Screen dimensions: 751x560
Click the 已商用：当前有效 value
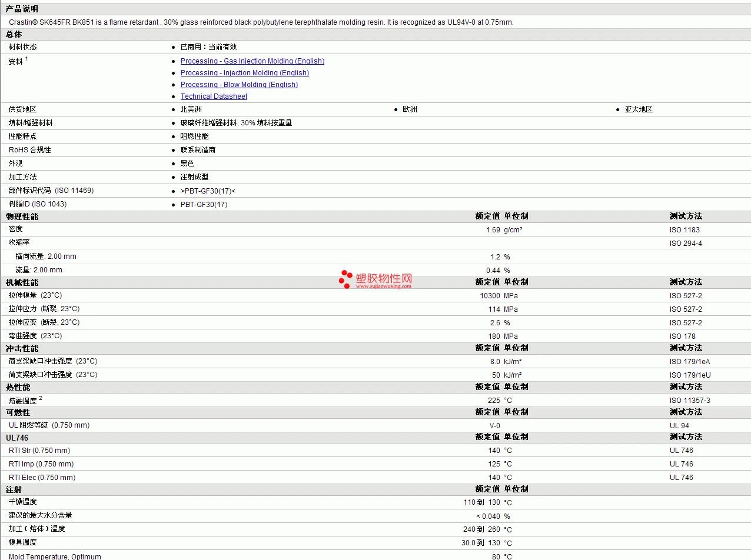209,47
